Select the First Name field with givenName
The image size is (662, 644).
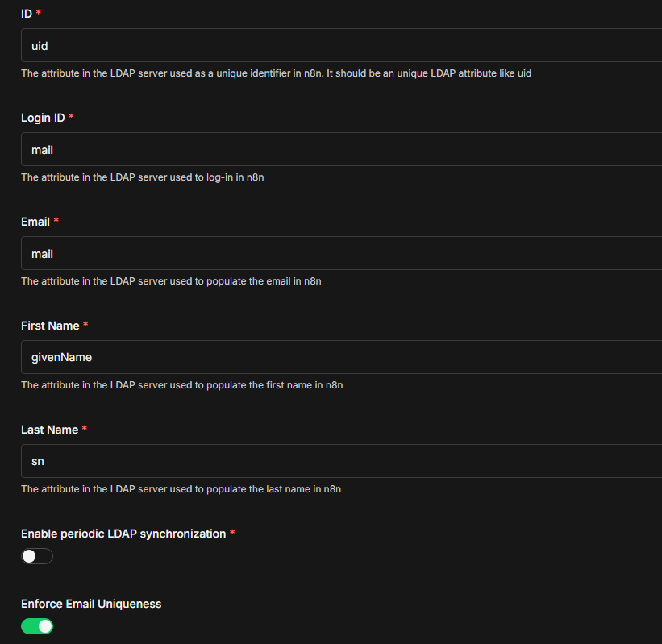tap(339, 358)
